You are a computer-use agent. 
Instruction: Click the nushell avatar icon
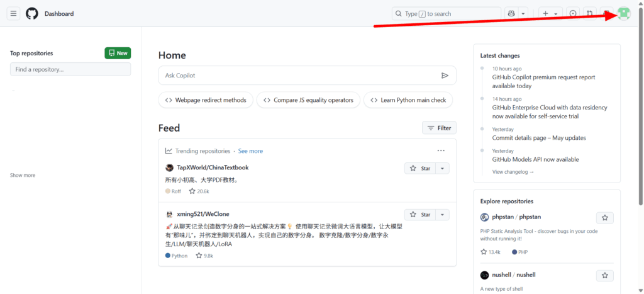tap(485, 275)
